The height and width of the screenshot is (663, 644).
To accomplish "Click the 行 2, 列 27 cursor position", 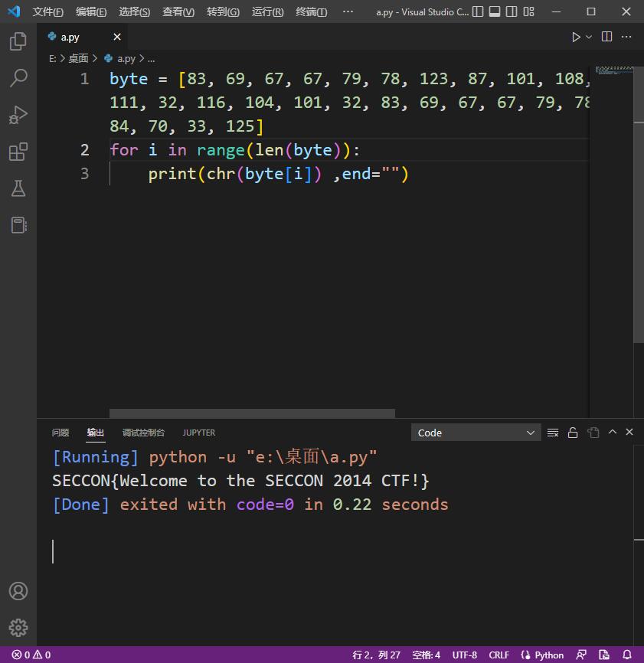I will (376, 655).
